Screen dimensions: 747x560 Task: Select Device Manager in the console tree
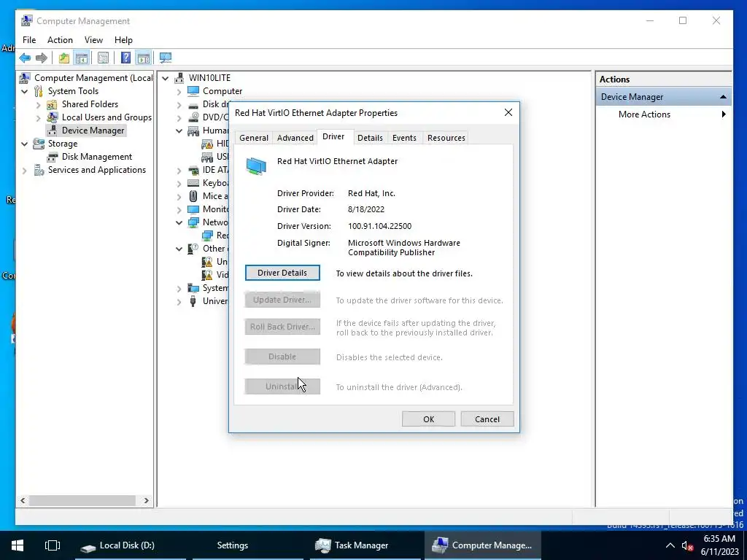pos(93,131)
